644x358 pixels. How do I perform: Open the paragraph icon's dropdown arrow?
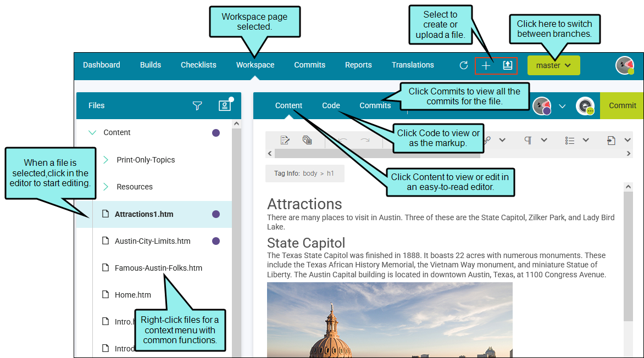[544, 140]
